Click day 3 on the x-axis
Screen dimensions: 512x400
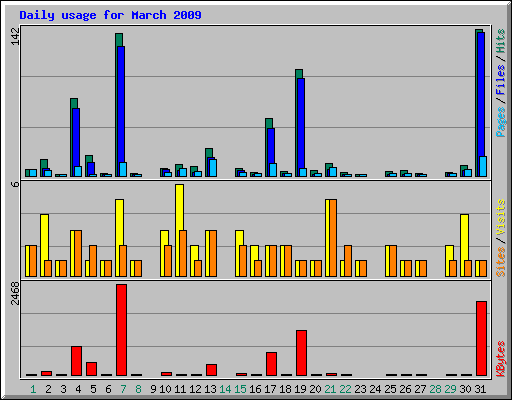(x=63, y=389)
